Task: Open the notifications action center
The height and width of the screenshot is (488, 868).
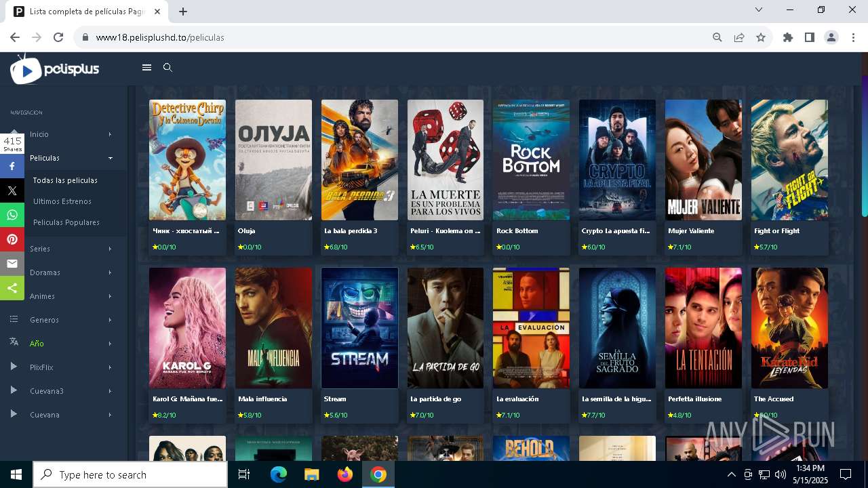Action: tap(846, 474)
